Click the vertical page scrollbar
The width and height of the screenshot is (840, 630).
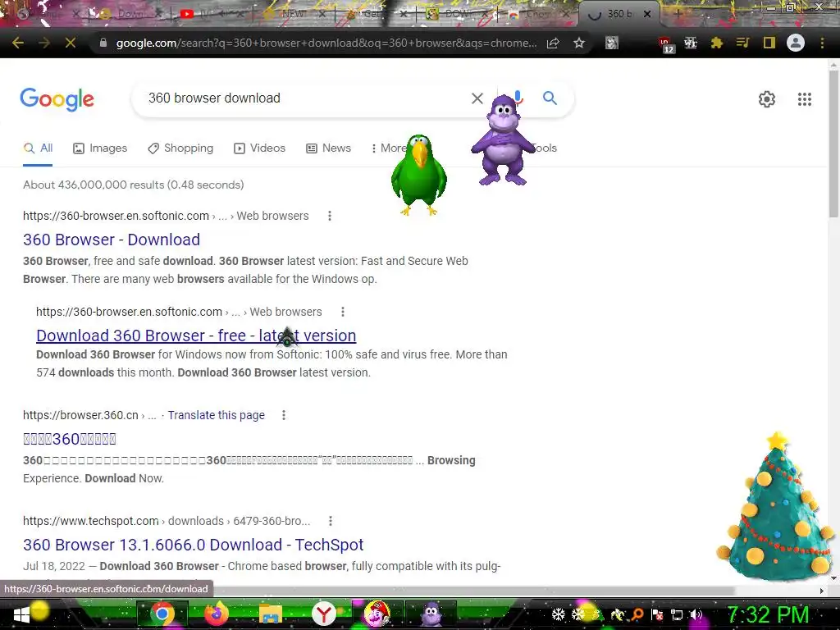pos(833,143)
